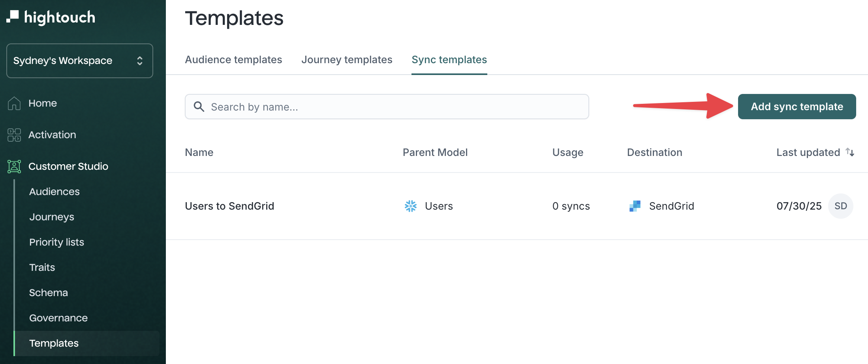Focus the Search by name field

(x=387, y=107)
